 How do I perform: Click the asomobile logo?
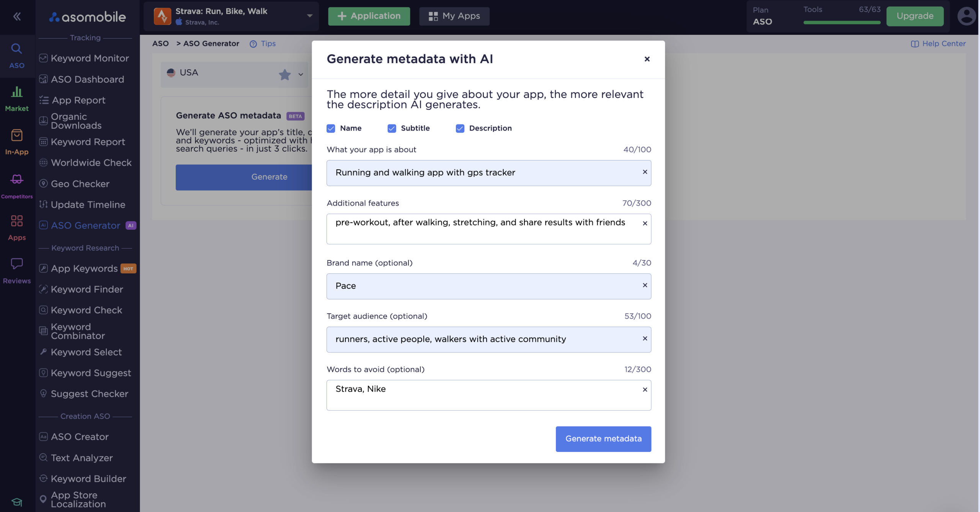pyautogui.click(x=87, y=17)
